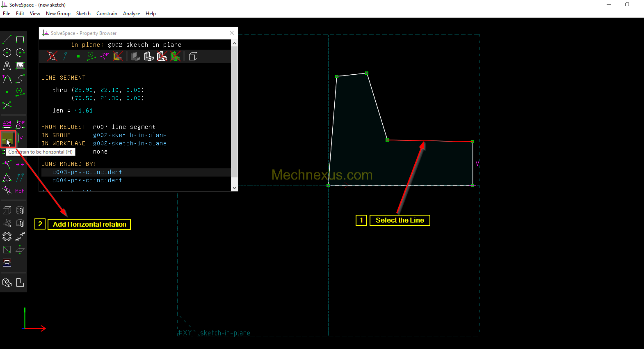Close the Property Browser window
Viewport: 644px width, 349px height.
[232, 33]
